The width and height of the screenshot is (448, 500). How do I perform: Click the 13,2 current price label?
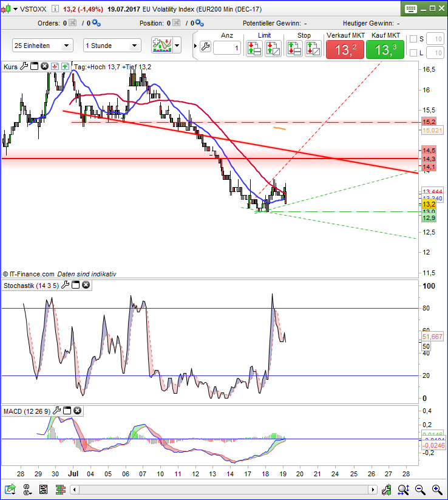click(429, 204)
